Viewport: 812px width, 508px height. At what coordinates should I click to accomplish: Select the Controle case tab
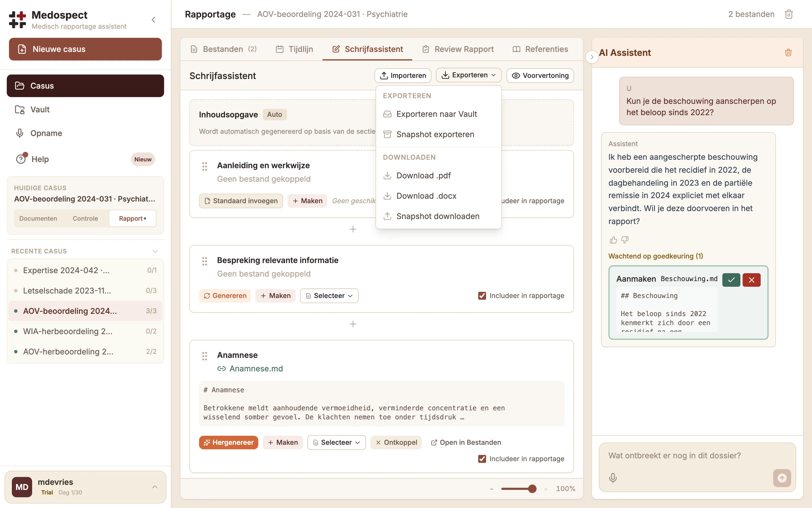pos(85,218)
